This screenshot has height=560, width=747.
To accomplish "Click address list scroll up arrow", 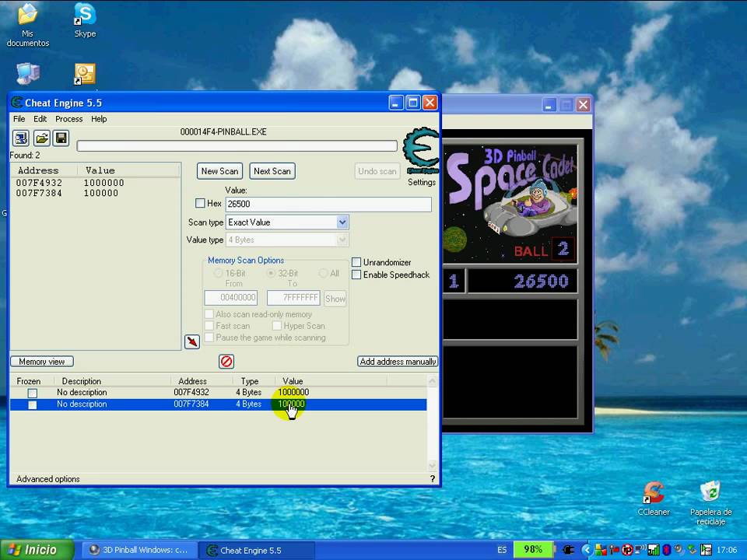I will (432, 381).
